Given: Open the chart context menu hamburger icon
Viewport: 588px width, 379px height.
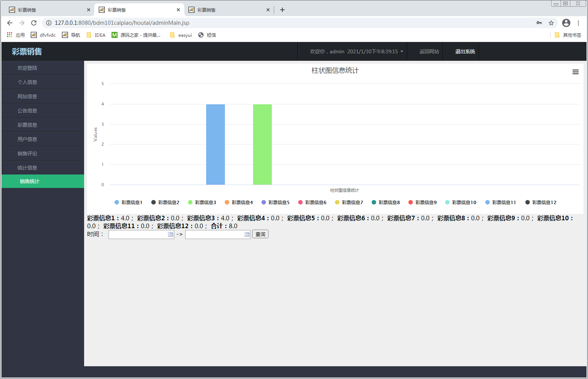Looking at the screenshot, I should pos(575,72).
